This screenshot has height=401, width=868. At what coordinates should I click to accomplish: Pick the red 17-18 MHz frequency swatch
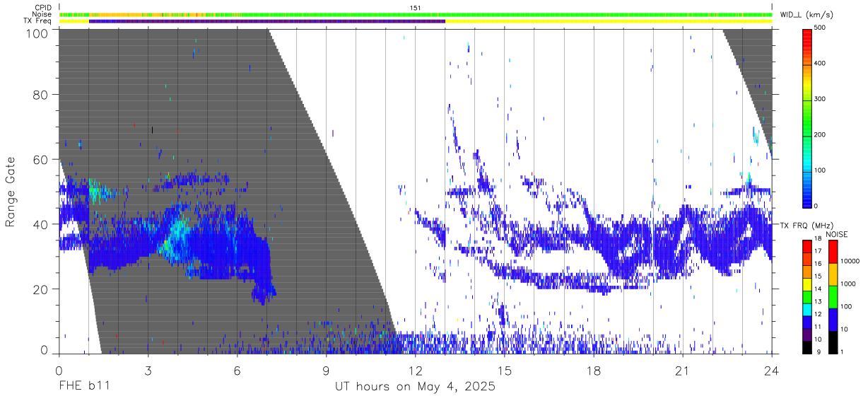tap(807, 246)
